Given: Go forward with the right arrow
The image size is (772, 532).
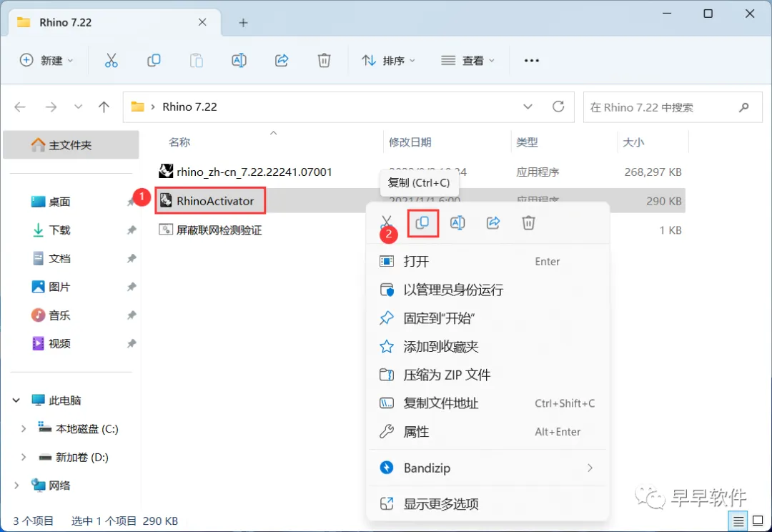Looking at the screenshot, I should point(51,107).
